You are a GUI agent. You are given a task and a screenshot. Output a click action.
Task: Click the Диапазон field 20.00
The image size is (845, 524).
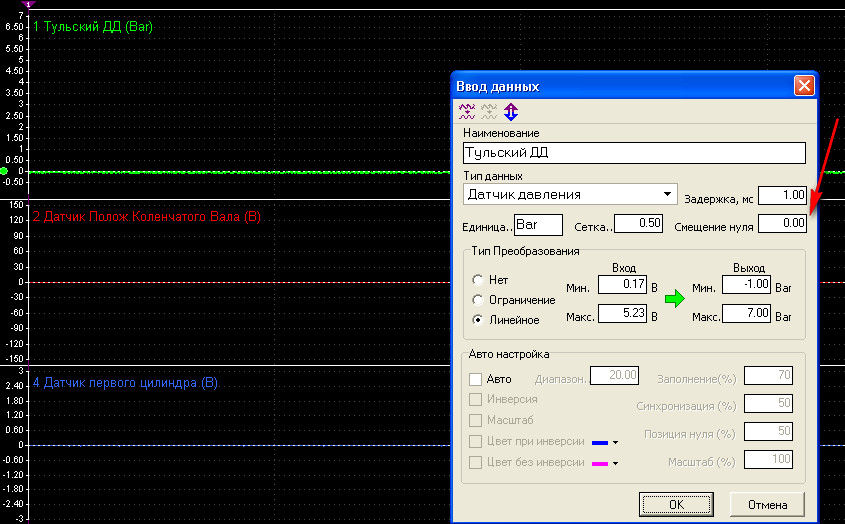(614, 375)
